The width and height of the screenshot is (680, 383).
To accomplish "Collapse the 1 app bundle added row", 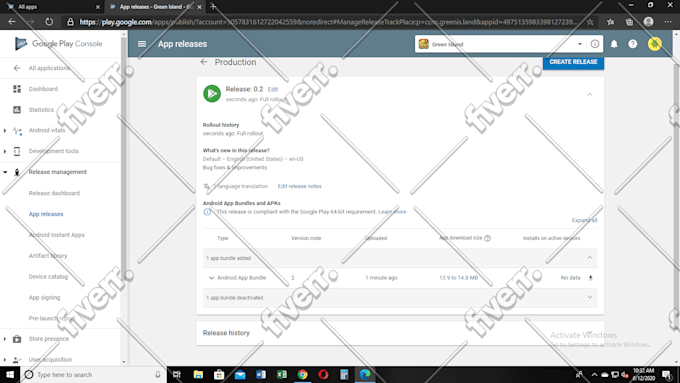I will [590, 258].
